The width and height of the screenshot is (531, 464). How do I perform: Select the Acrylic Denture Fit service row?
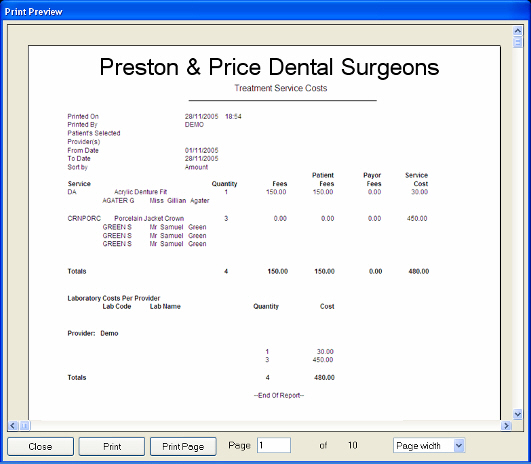(248, 192)
